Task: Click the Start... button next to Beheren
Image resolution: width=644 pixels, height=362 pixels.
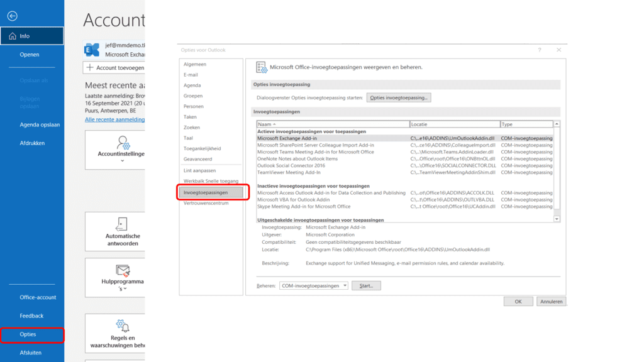Action: (x=366, y=286)
